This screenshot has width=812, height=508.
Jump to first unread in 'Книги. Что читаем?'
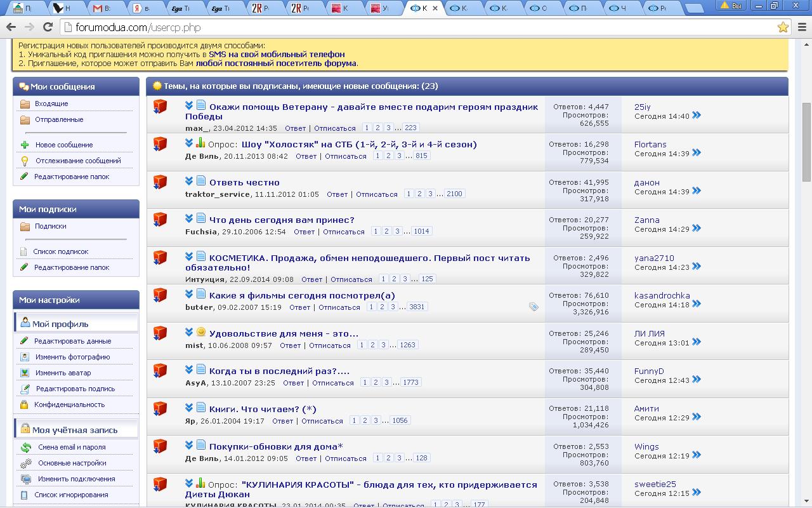point(189,408)
